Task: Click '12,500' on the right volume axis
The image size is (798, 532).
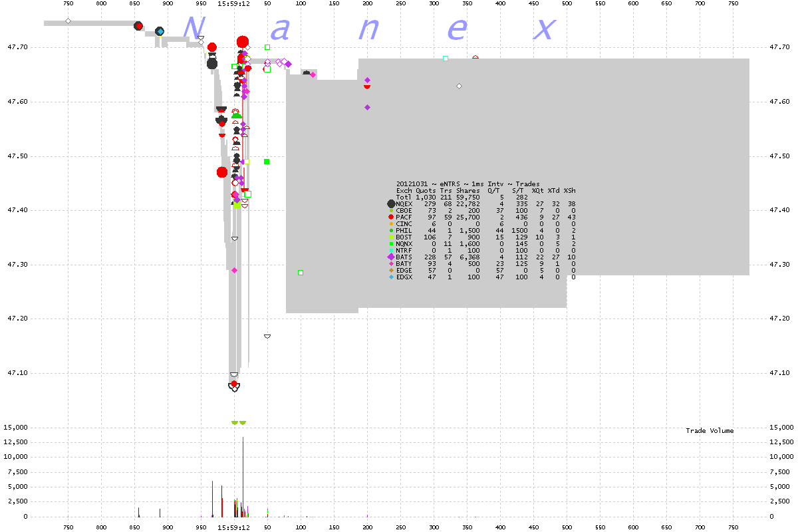Action: [x=781, y=442]
